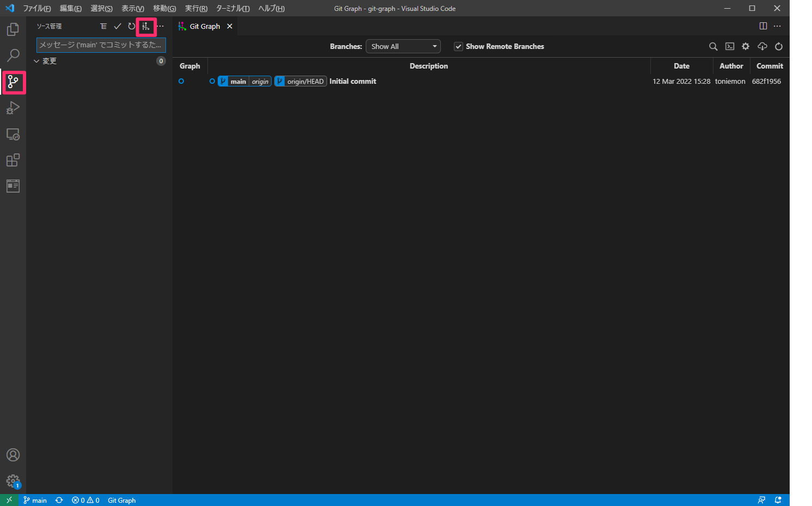Select the Source Control icon in activity bar

[13, 82]
